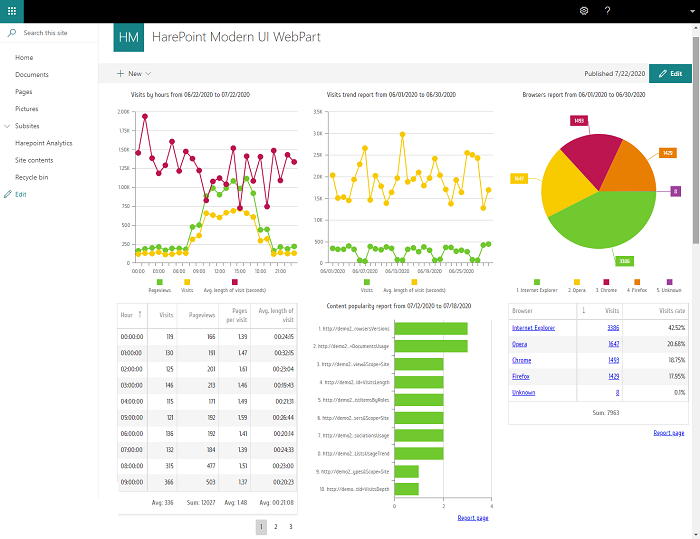Viewport: 700px width, 539px height.
Task: Open the help question mark icon
Action: pyautogui.click(x=607, y=11)
